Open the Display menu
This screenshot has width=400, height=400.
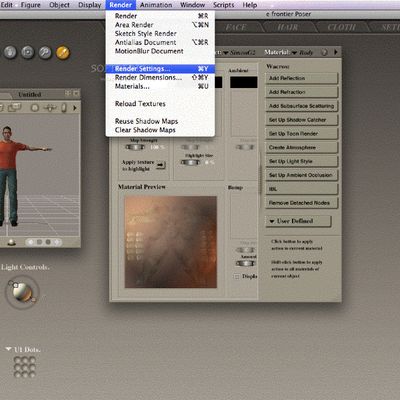click(89, 5)
